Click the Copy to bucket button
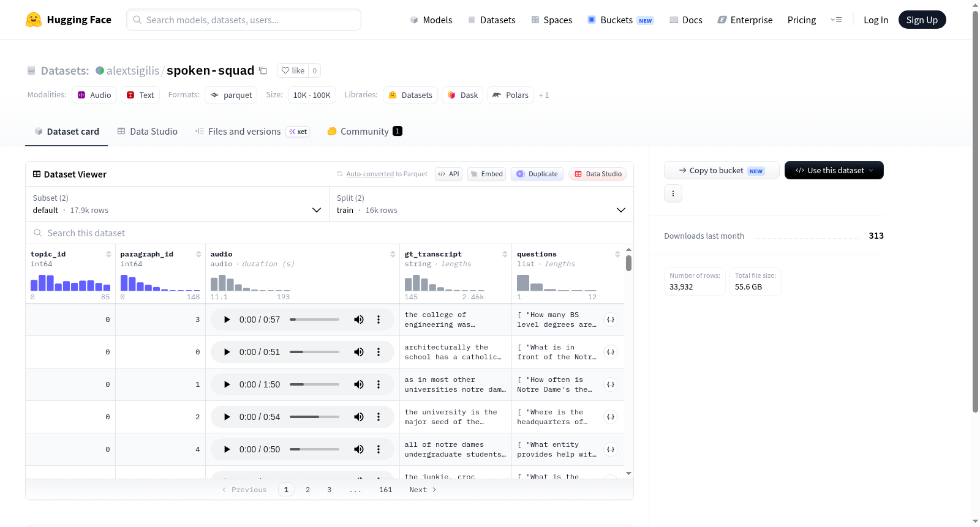This screenshot has width=980, height=527. 722,170
